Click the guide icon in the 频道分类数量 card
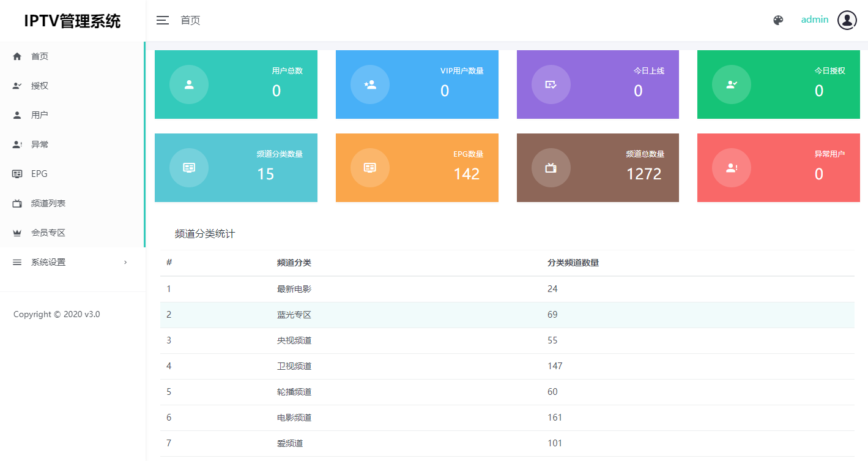868x461 pixels. 189,168
